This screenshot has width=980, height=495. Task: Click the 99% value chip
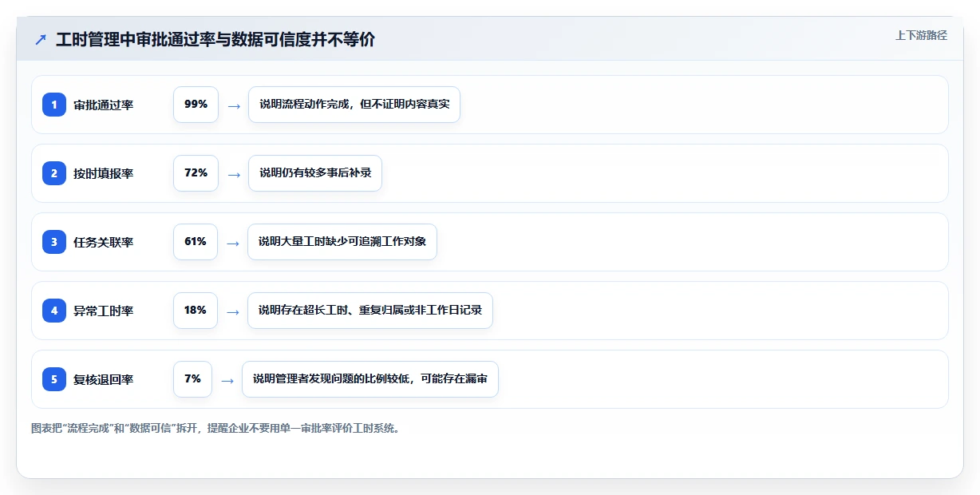196,105
